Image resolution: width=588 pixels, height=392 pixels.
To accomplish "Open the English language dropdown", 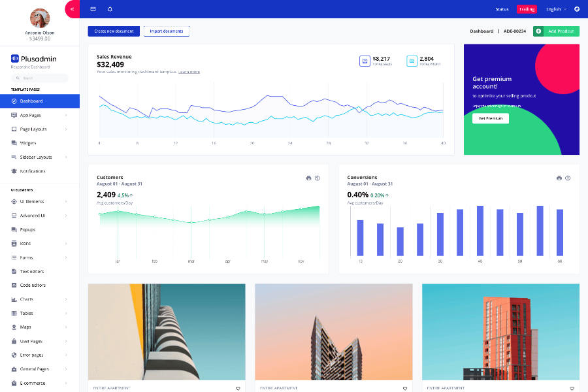I will click(x=555, y=9).
